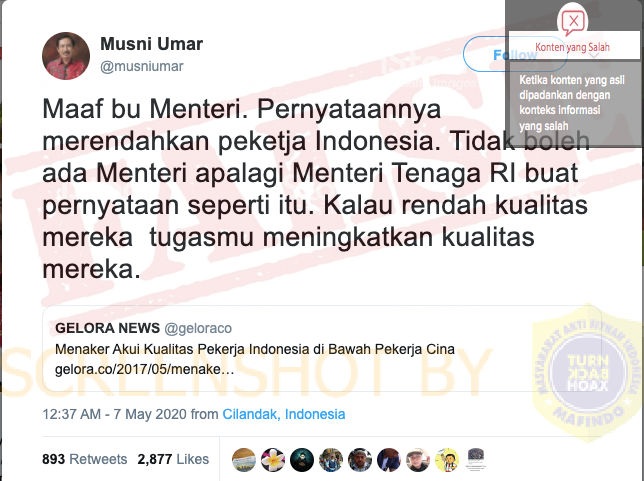644x481 pixels.
Task: View the list of 893 Retweets
Action: [85, 459]
